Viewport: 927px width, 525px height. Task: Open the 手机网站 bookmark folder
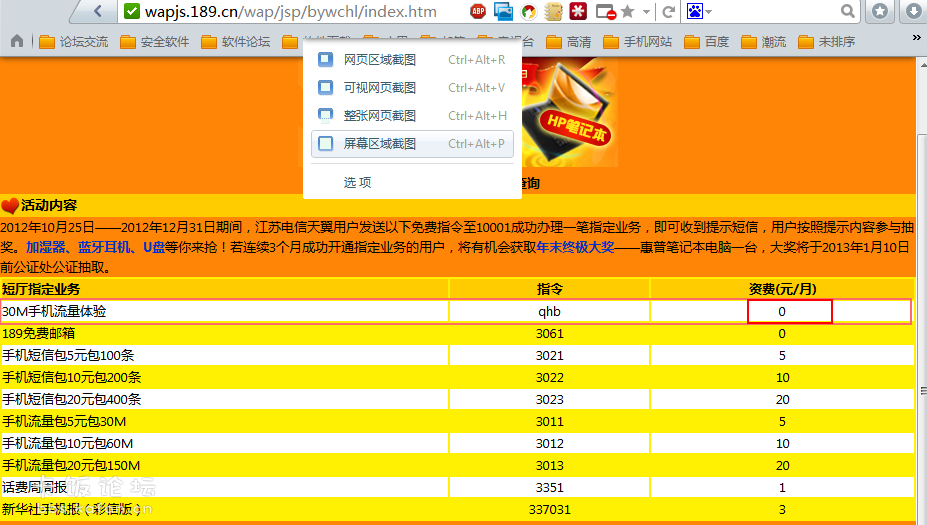pyautogui.click(x=637, y=41)
